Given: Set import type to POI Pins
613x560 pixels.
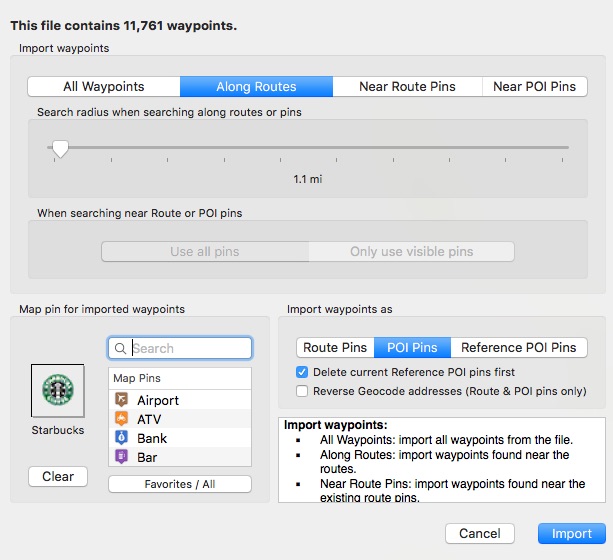Looking at the screenshot, I should tap(412, 348).
